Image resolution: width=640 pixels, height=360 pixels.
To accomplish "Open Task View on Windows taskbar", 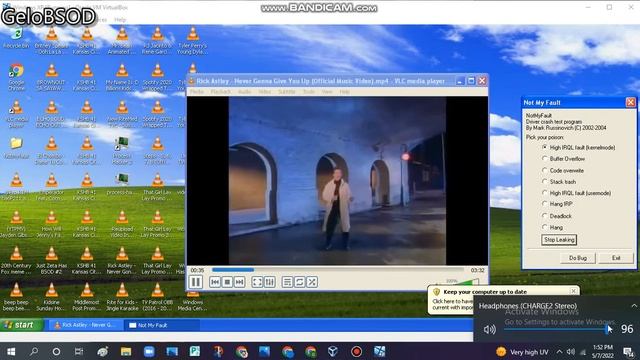I will click(x=79, y=351).
